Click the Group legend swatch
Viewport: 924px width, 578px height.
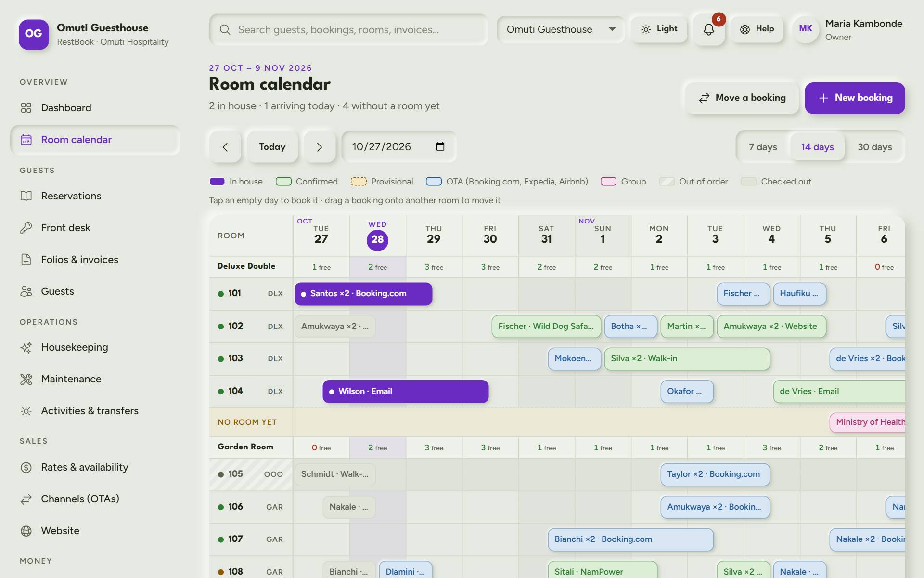coord(608,182)
